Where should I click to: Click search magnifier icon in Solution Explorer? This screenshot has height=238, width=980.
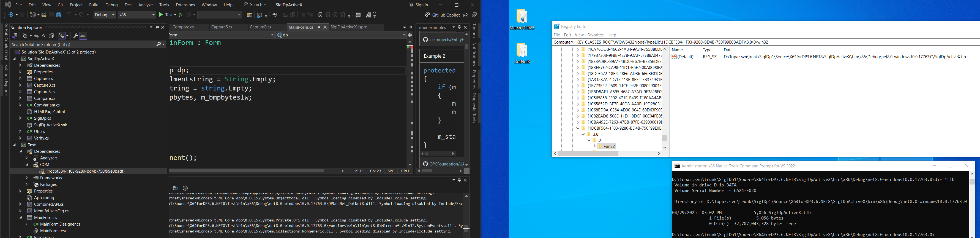159,45
